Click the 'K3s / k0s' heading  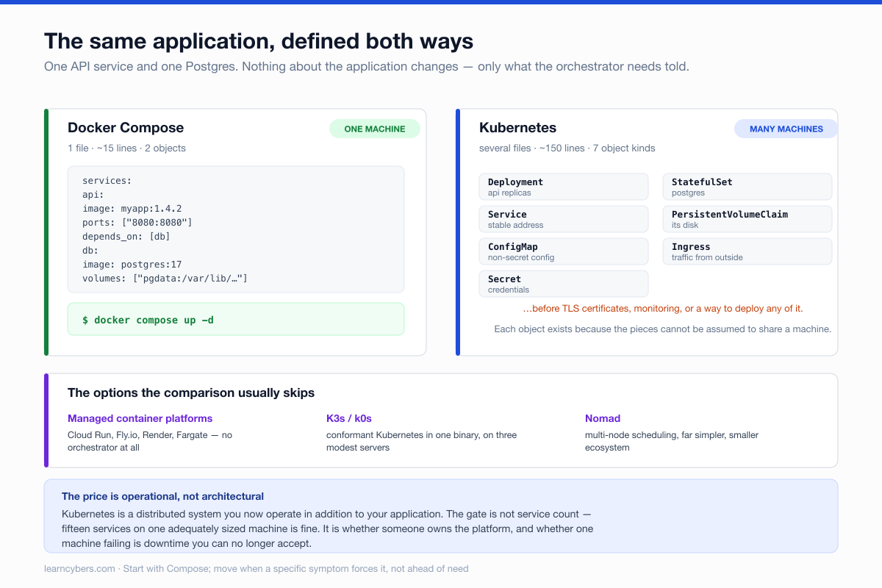click(349, 418)
